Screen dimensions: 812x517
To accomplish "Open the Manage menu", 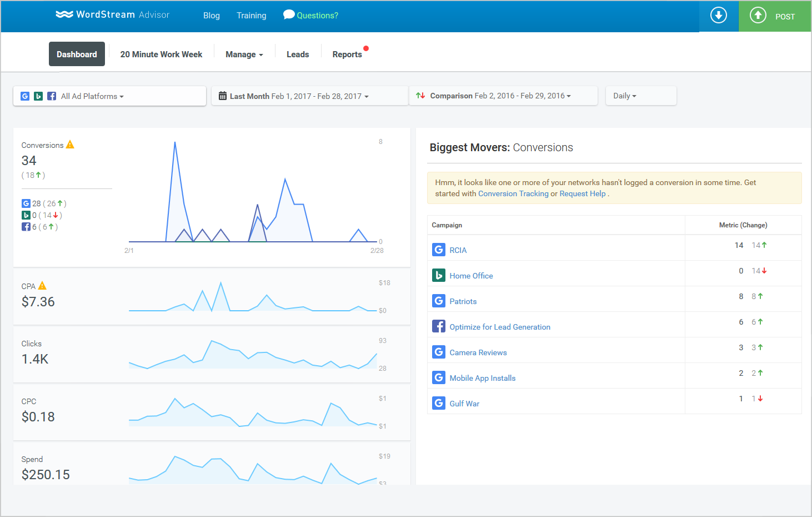I will point(244,54).
